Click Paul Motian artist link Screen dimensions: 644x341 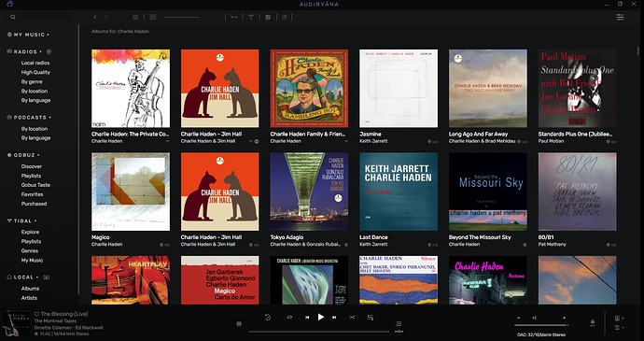pos(551,141)
